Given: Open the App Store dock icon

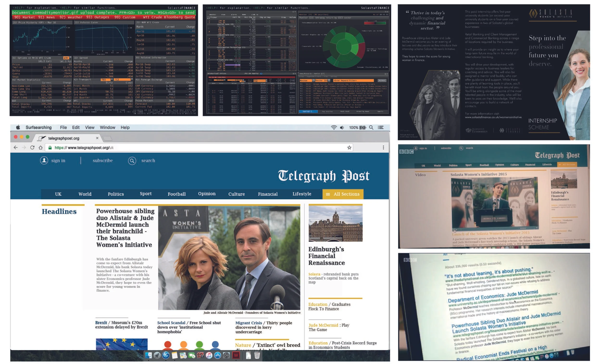Looking at the screenshot, I should pos(218,355).
